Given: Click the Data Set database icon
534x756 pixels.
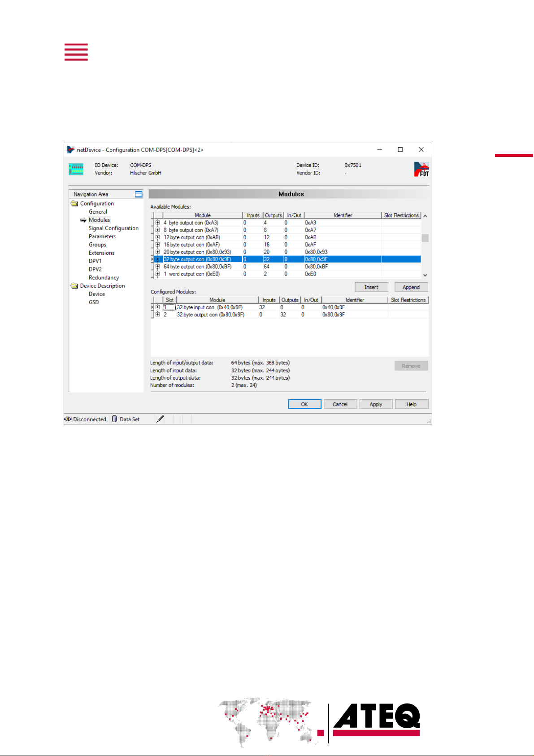Looking at the screenshot, I should click(x=114, y=419).
